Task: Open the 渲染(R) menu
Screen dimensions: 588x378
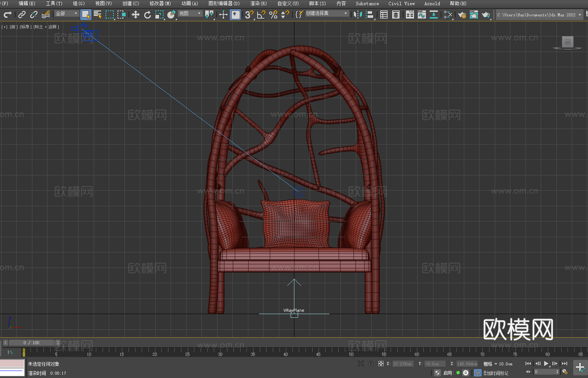Action: [x=259, y=3]
